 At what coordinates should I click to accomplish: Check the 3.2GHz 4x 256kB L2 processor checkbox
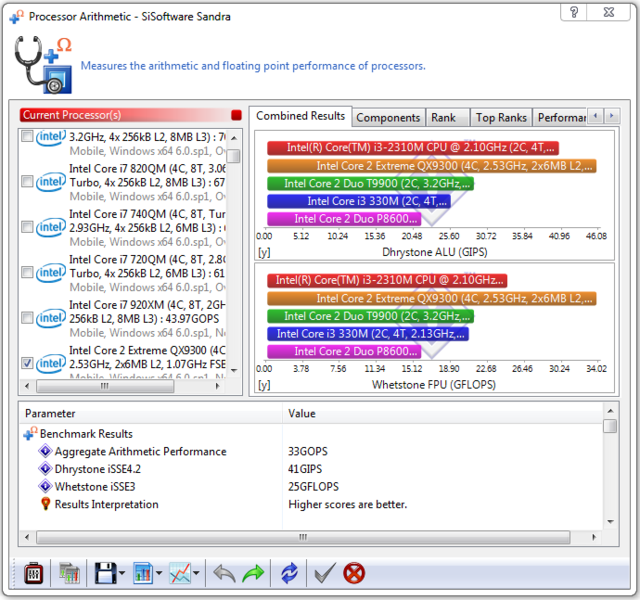pos(27,136)
